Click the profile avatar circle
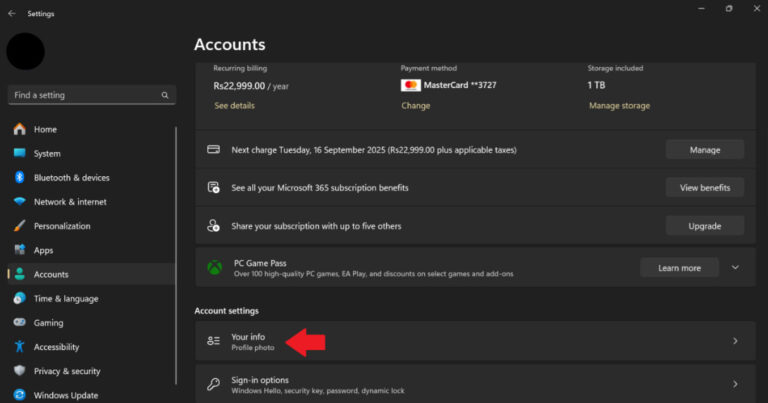Screen dimensions: 768x403 (x=25, y=51)
